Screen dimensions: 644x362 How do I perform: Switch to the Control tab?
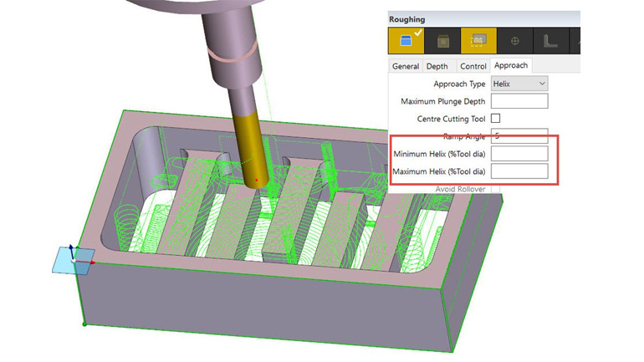coord(473,66)
